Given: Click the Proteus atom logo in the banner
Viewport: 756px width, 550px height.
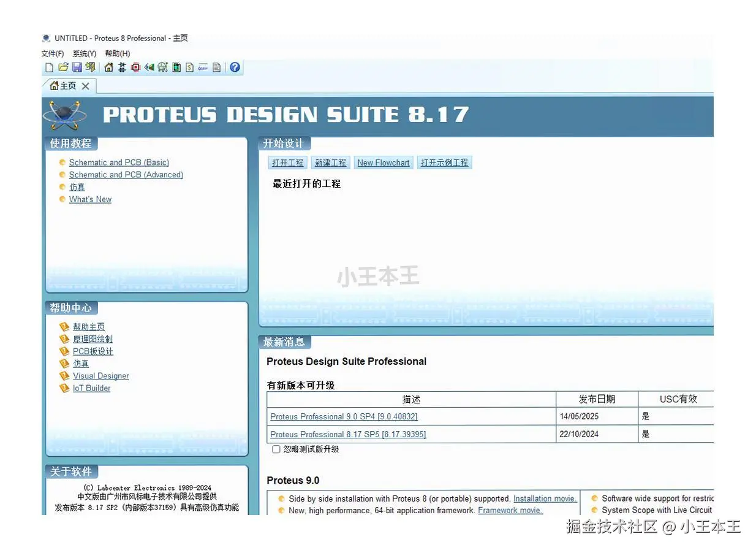Looking at the screenshot, I should click(65, 115).
